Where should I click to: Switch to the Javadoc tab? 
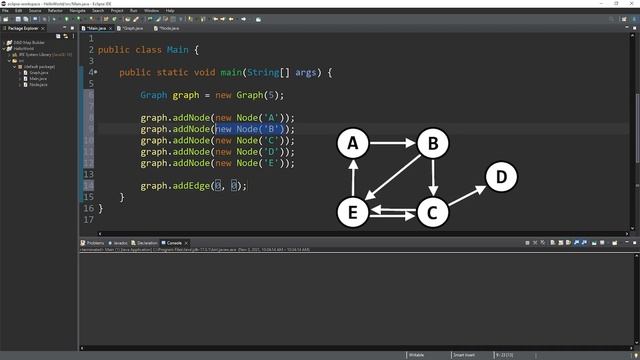point(118,243)
